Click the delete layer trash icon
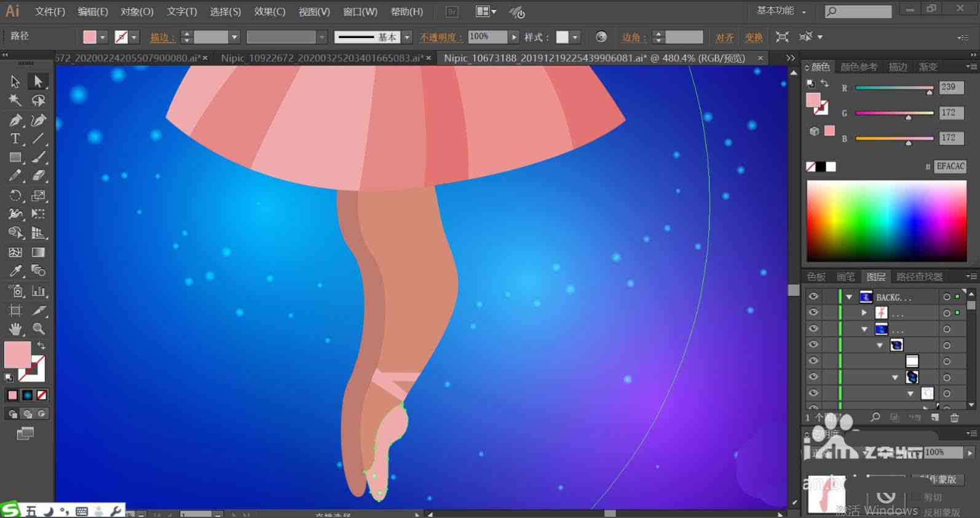Screen dimensions: 980x518 tap(954, 418)
